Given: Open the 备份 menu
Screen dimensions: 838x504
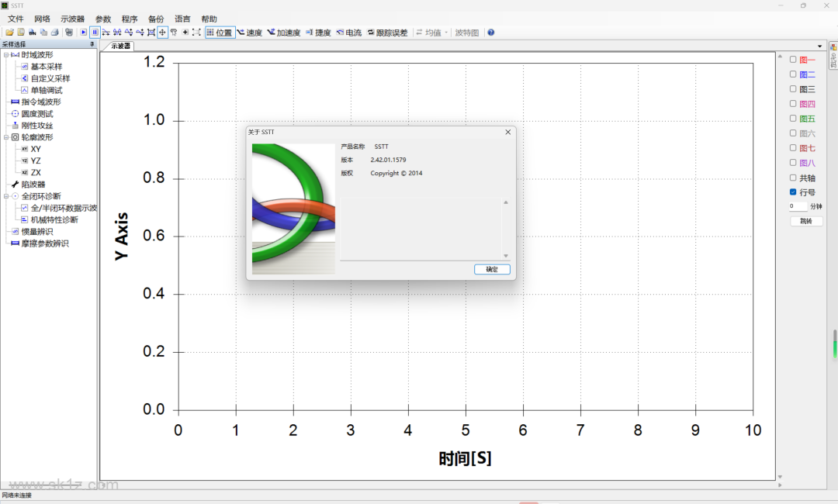Looking at the screenshot, I should click(x=156, y=19).
